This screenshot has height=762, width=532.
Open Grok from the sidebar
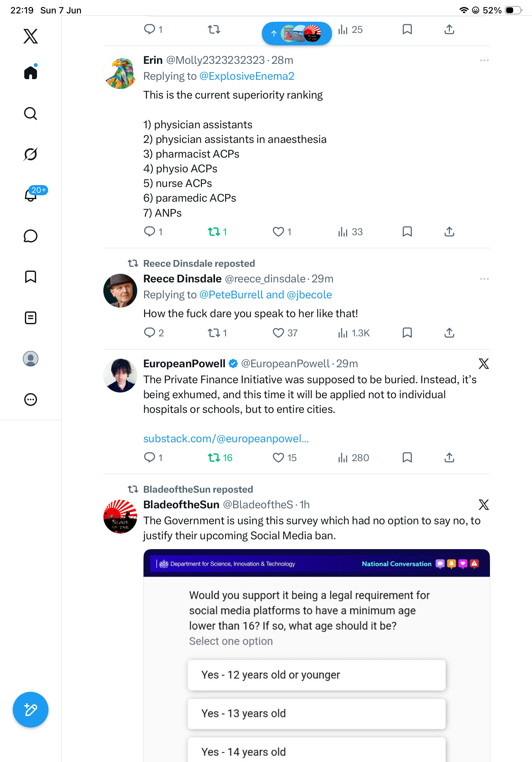(x=31, y=154)
